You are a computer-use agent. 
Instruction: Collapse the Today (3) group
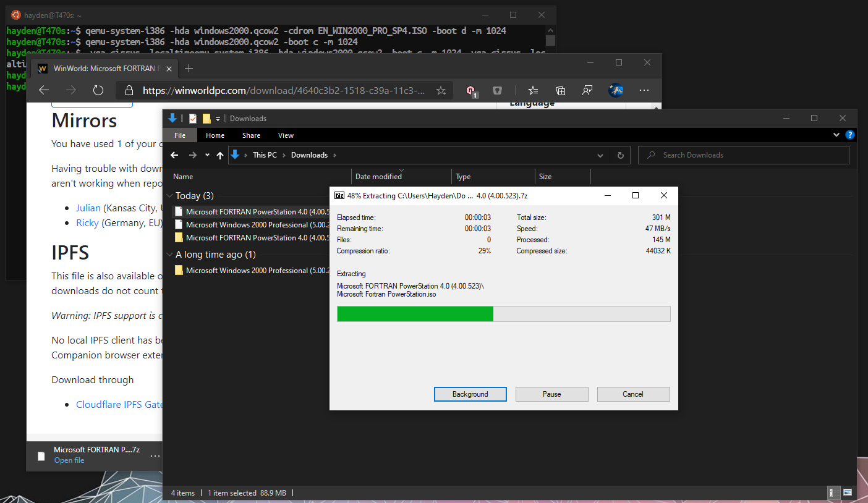point(170,196)
